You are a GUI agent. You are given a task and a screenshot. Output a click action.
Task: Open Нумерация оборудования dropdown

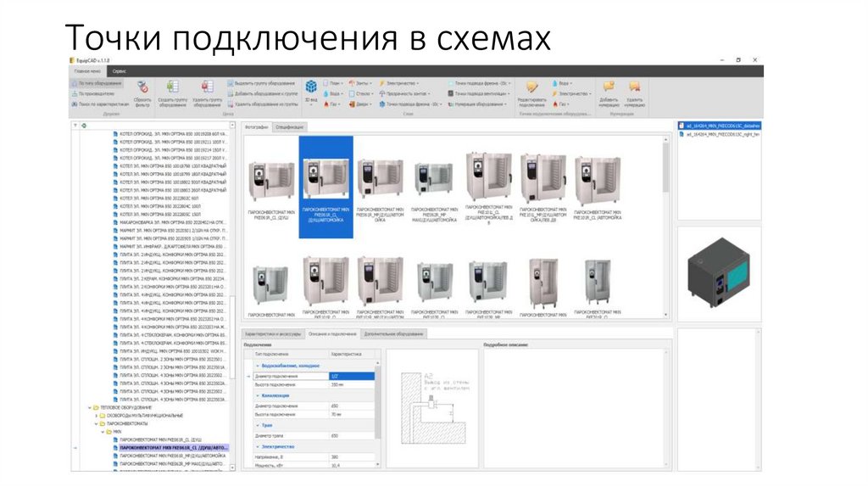click(477, 104)
